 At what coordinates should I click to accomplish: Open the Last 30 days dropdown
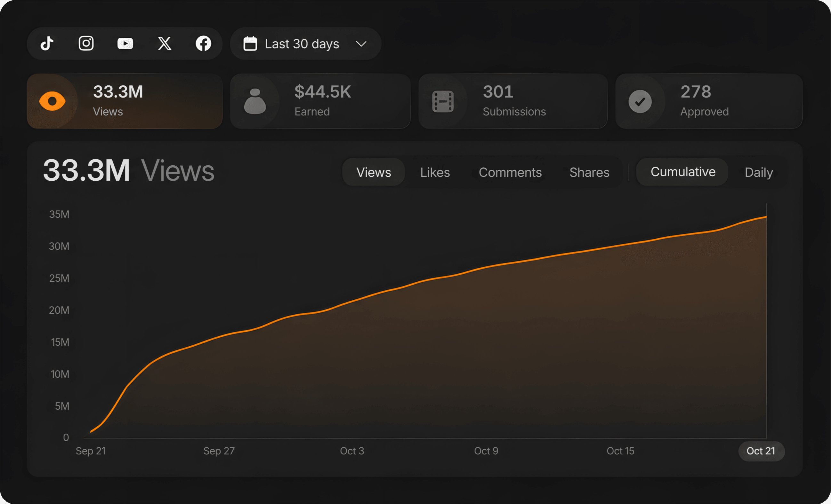tap(306, 44)
